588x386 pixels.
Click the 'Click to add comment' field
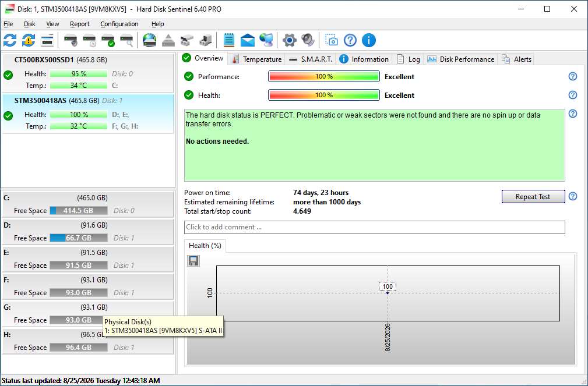[374, 227]
